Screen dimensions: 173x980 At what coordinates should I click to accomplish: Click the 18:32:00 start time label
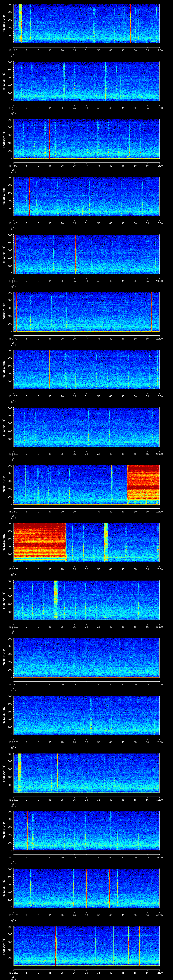tap(13, 972)
